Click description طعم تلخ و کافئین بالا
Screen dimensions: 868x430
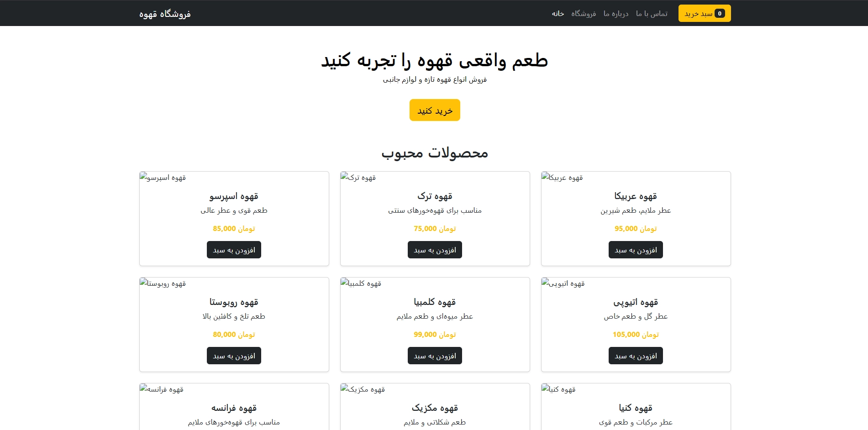pos(234,316)
